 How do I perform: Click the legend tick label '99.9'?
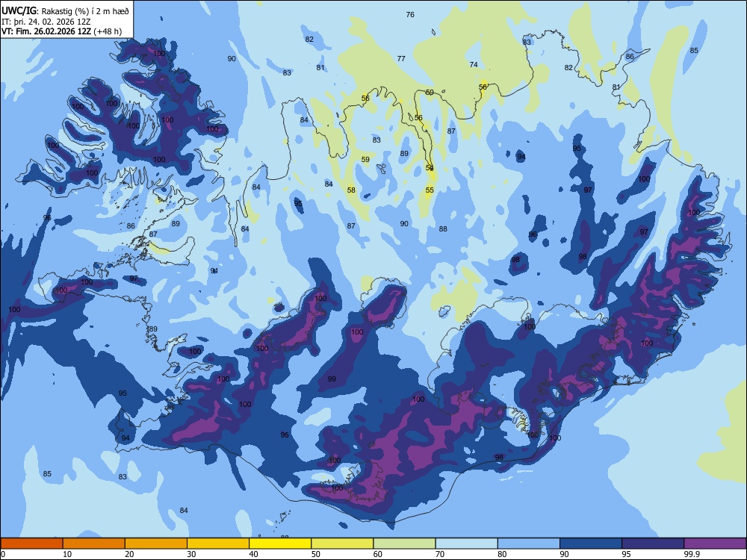tap(691, 554)
